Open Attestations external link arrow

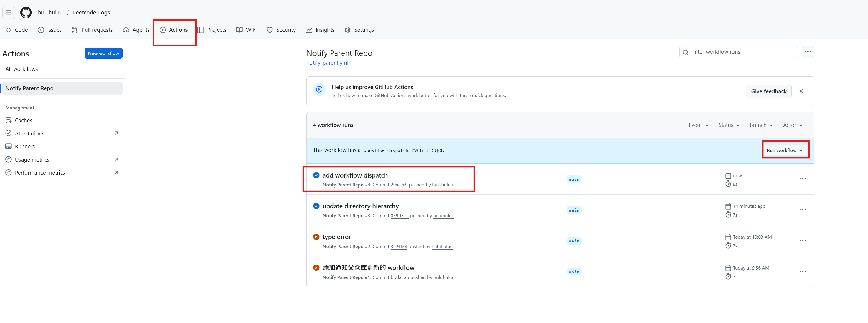point(116,133)
